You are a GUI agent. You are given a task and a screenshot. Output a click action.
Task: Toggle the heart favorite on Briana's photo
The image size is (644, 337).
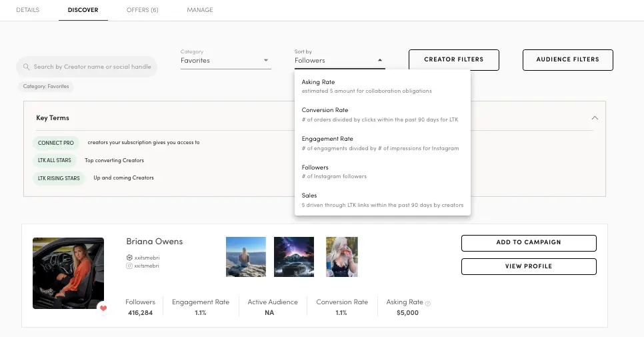click(103, 308)
